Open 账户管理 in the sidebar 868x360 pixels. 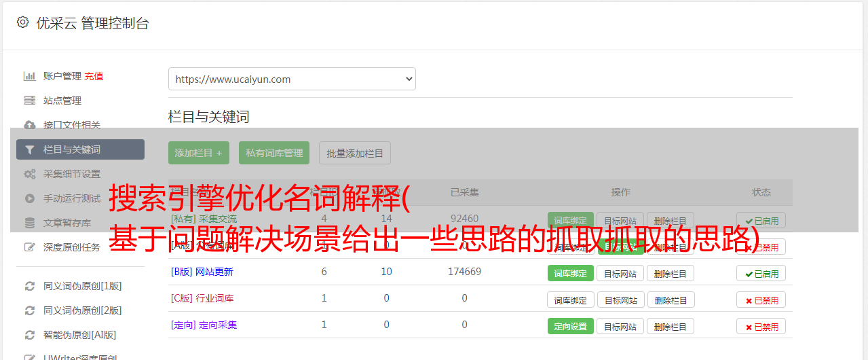point(62,76)
